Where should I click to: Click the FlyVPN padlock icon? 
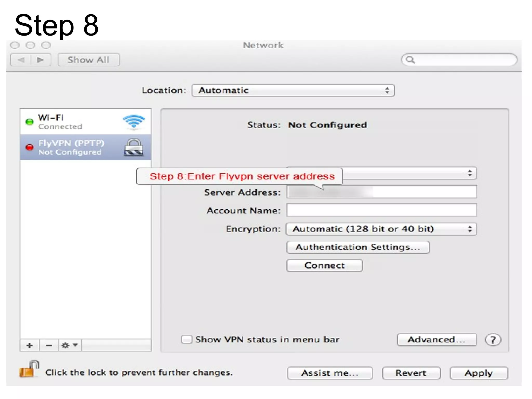(x=134, y=147)
